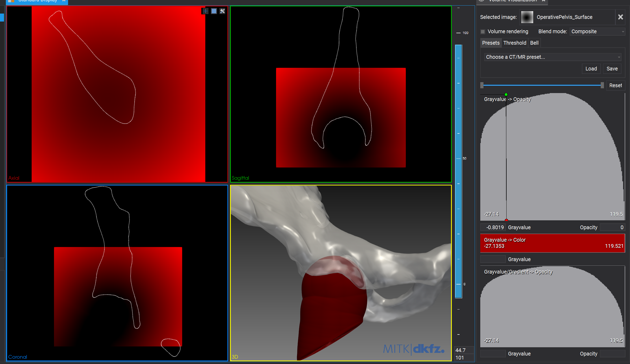Click the Save preset button
Viewport: 630px width, 364px height.
coord(612,69)
